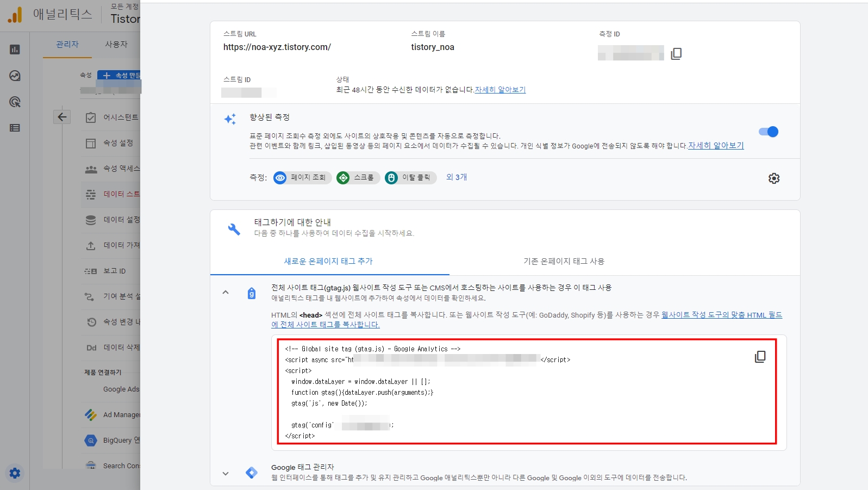Click the Google tag gtag.js icon
The width and height of the screenshot is (868, 490).
[252, 294]
